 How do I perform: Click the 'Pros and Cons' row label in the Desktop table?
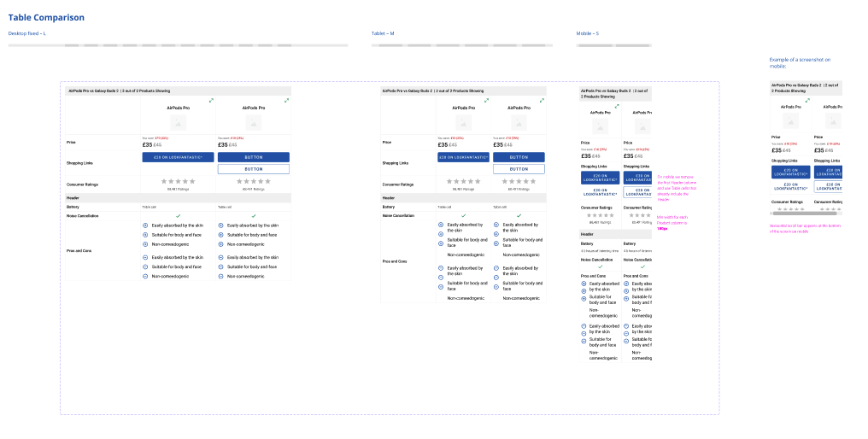tap(79, 251)
